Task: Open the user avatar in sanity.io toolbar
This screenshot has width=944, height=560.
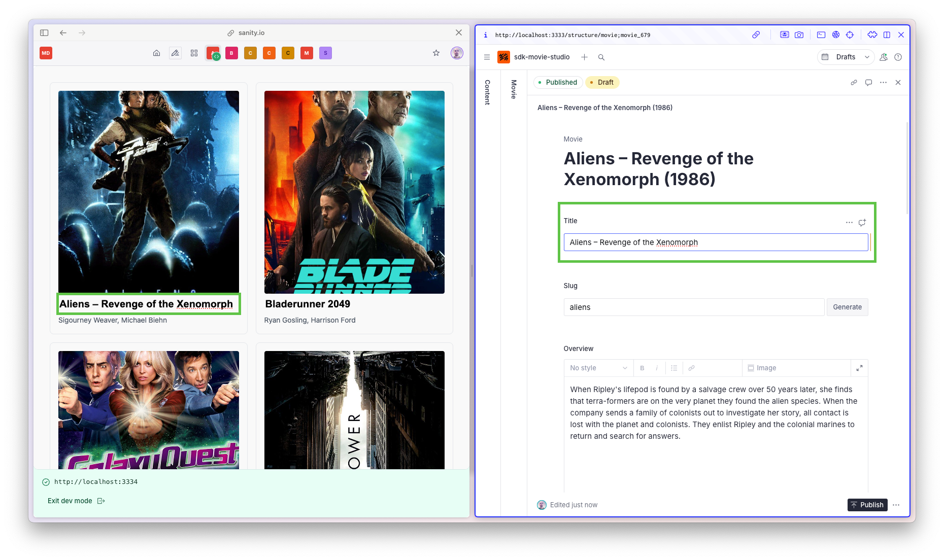Action: click(x=457, y=53)
